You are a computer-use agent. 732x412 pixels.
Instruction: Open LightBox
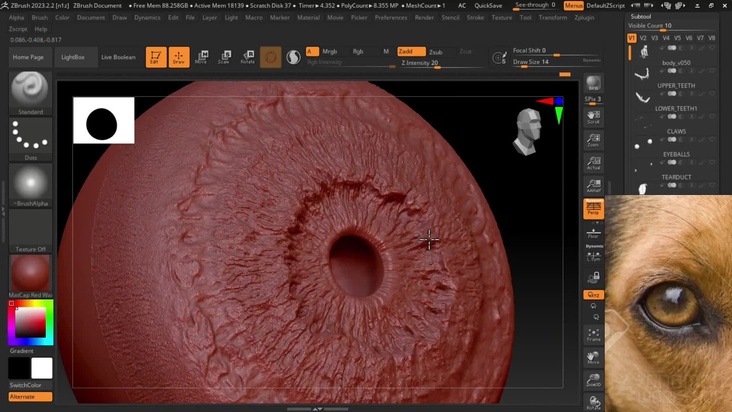point(73,57)
